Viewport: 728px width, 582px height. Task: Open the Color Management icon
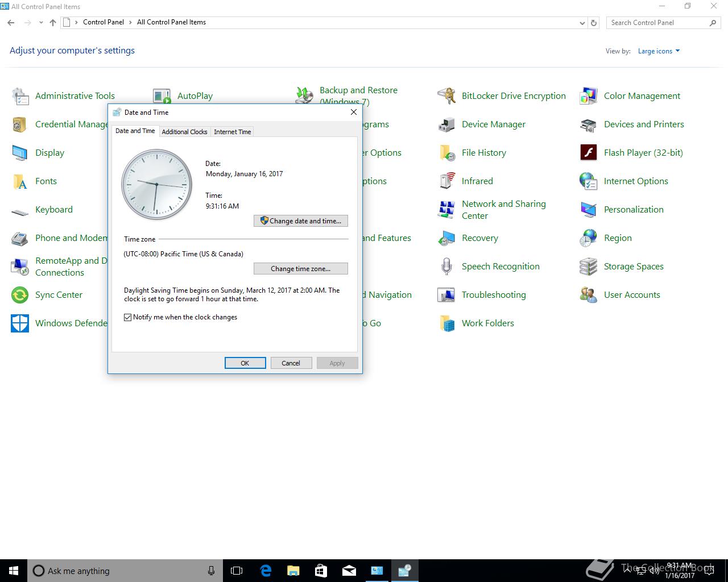point(589,96)
